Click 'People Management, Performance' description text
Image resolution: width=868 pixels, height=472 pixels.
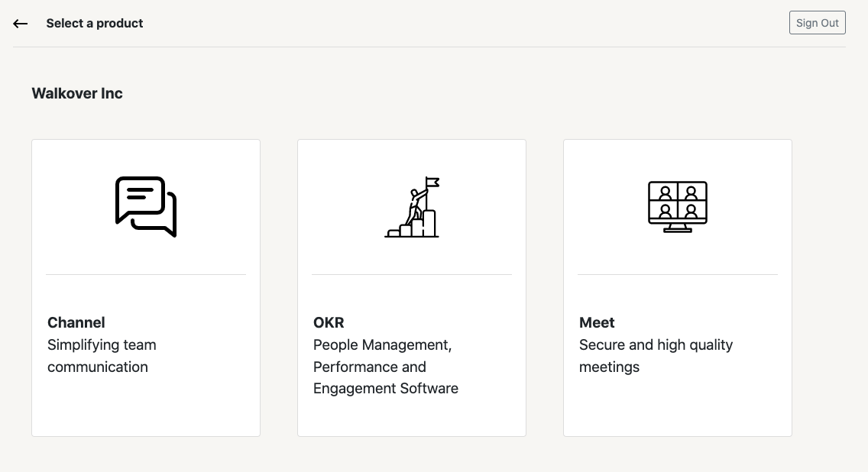(x=383, y=356)
